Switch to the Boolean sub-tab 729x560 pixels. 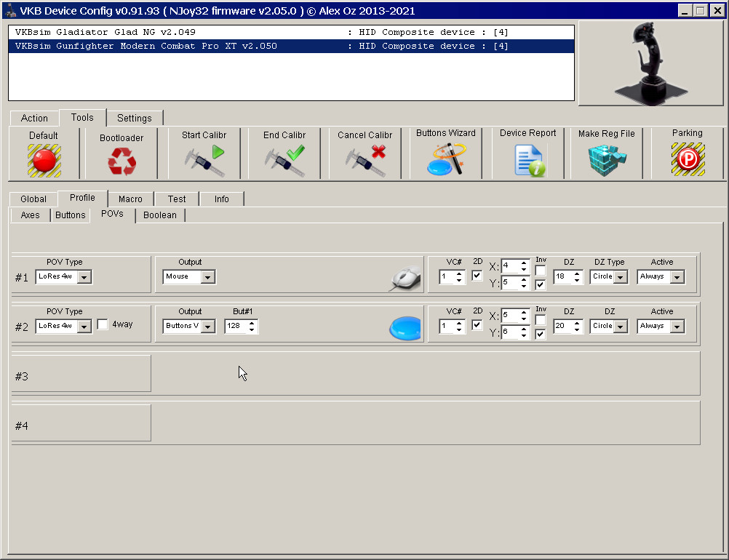tap(160, 215)
